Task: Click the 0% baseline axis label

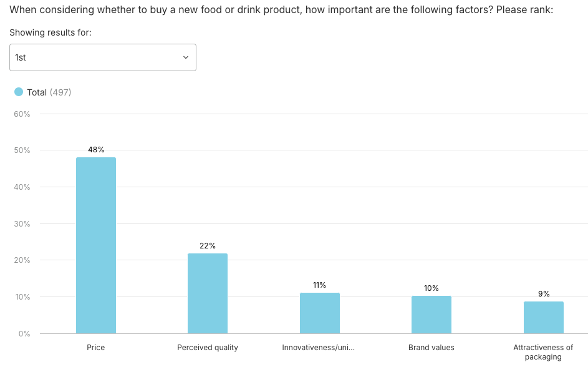Action: click(x=24, y=333)
